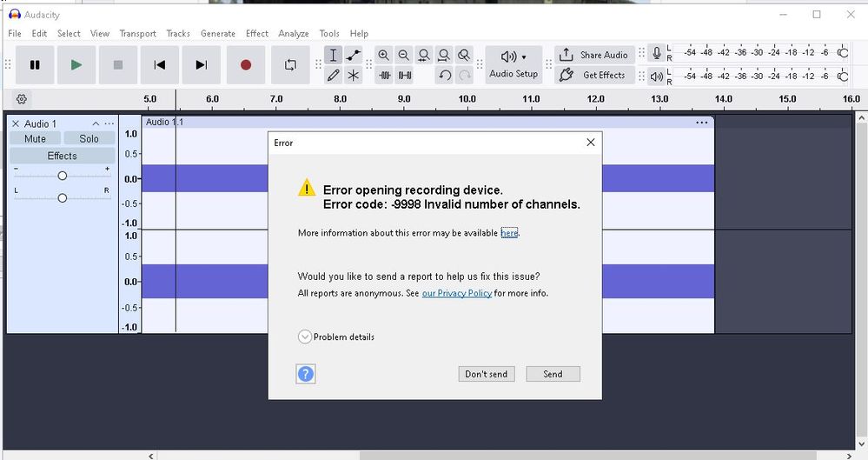Click the Audio 1.1 clip title
The height and width of the screenshot is (460, 868).
(164, 122)
